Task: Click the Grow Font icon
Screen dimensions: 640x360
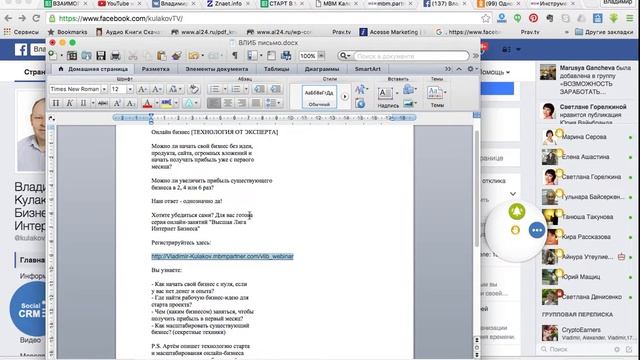Action: pos(142,89)
